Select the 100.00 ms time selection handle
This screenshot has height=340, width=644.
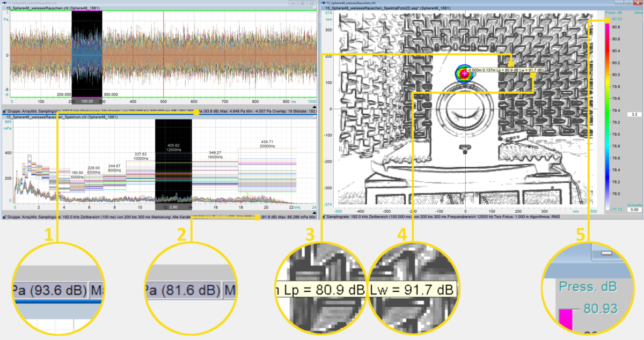(87, 101)
